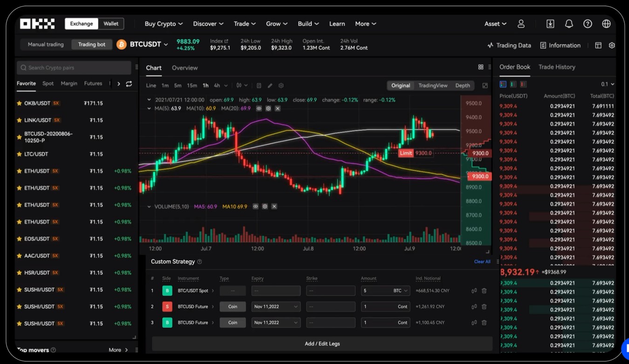Open leg 2 expiry Nov 11,2022 dropdown

click(x=276, y=307)
